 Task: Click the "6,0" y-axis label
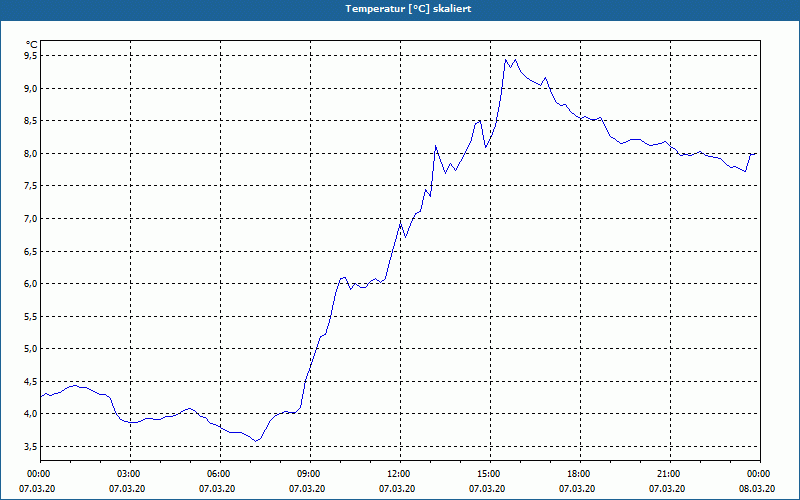pos(31,284)
